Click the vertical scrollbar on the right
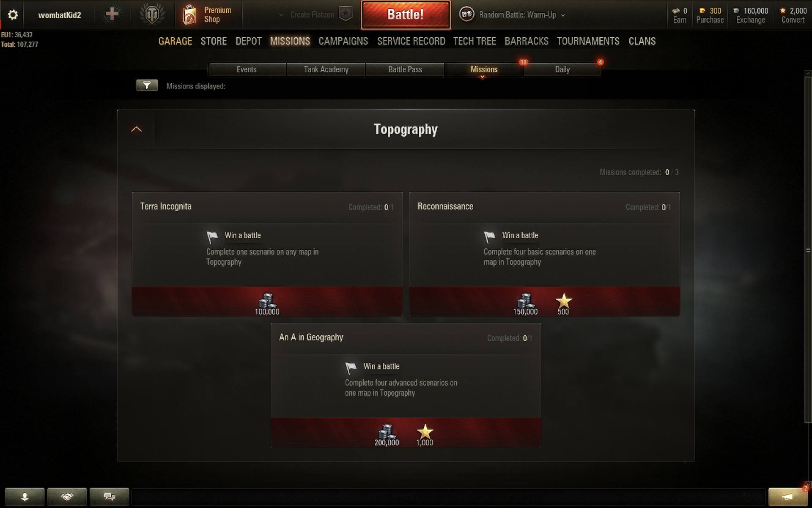The image size is (812, 508). pos(808,250)
